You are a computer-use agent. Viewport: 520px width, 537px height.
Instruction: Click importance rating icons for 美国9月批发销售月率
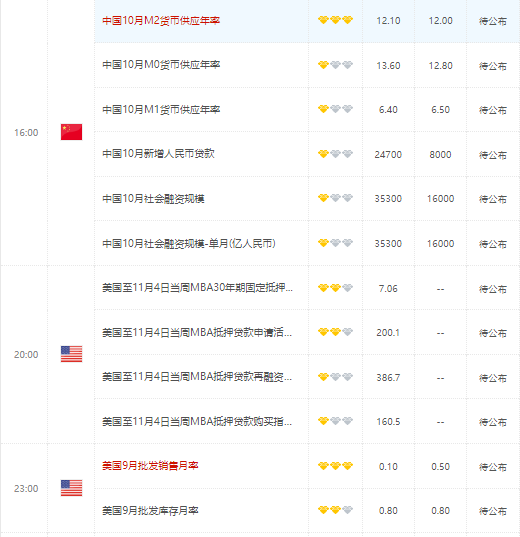[x=335, y=466]
